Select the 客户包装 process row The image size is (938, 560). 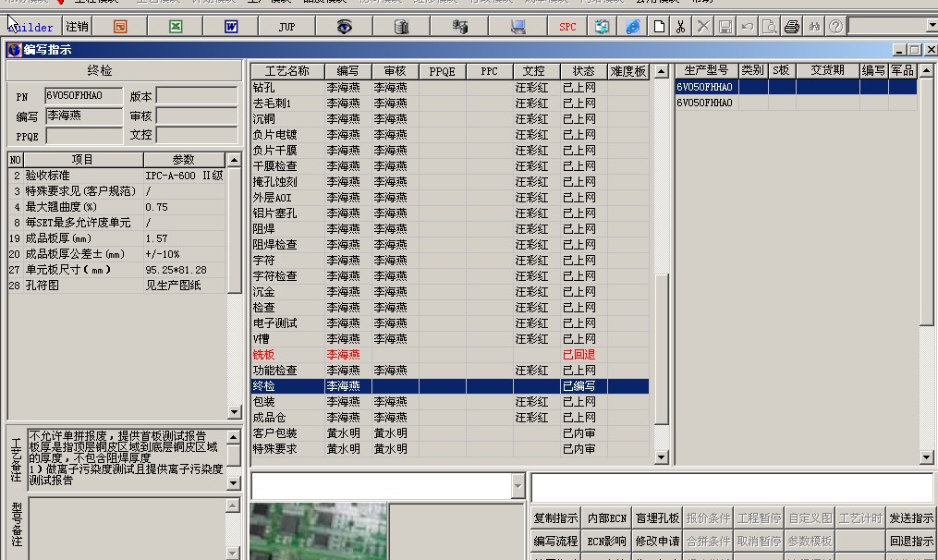click(450, 433)
